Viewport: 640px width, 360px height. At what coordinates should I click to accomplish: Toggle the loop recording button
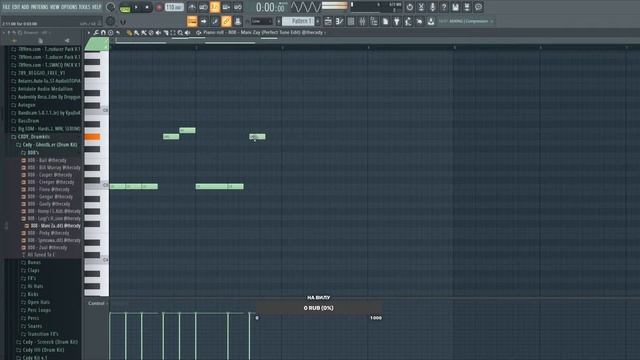(x=238, y=7)
